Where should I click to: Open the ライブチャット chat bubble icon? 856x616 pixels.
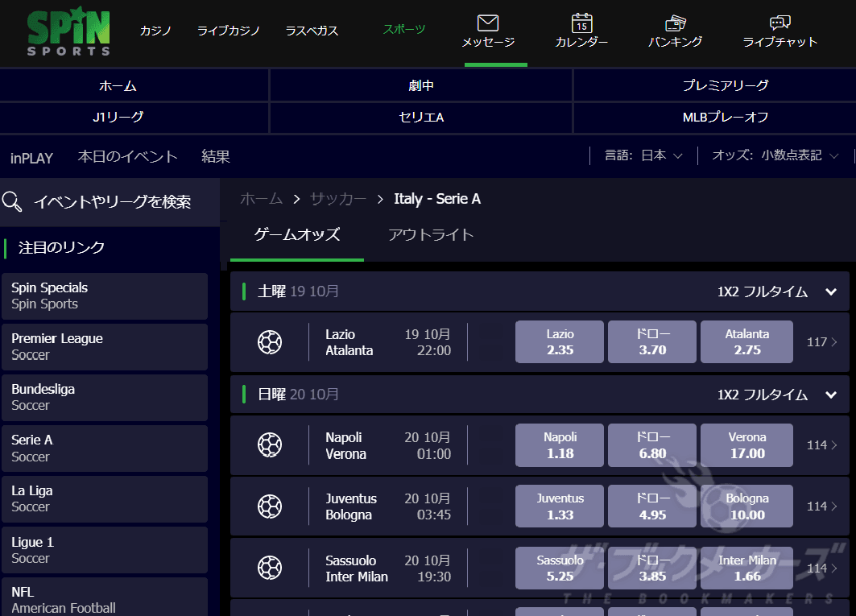(x=779, y=23)
